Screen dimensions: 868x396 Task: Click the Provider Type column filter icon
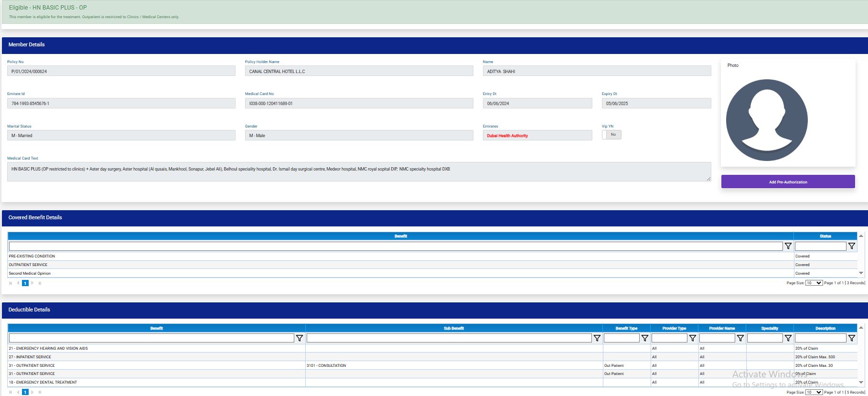692,338
